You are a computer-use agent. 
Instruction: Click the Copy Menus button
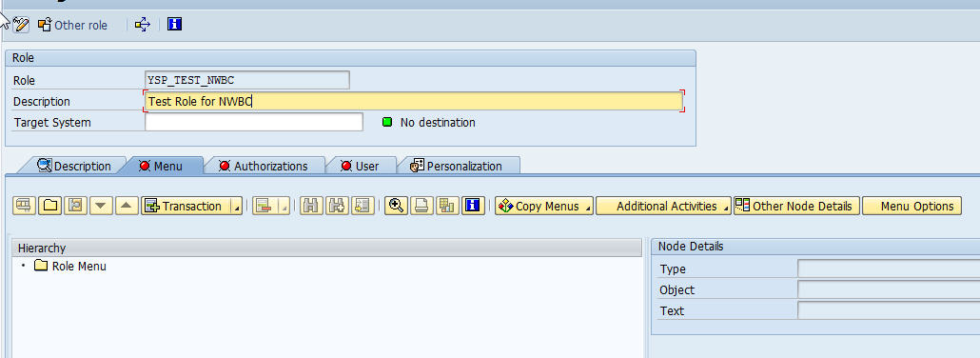(x=544, y=206)
